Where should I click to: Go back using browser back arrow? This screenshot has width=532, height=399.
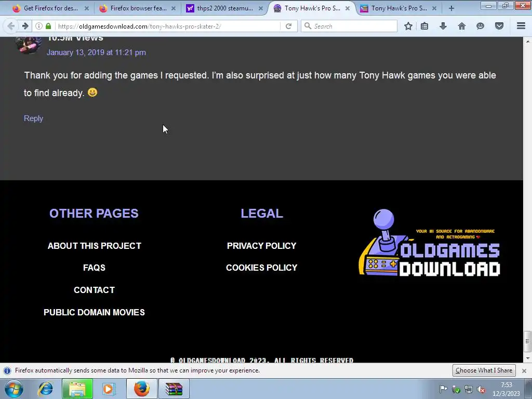click(11, 26)
